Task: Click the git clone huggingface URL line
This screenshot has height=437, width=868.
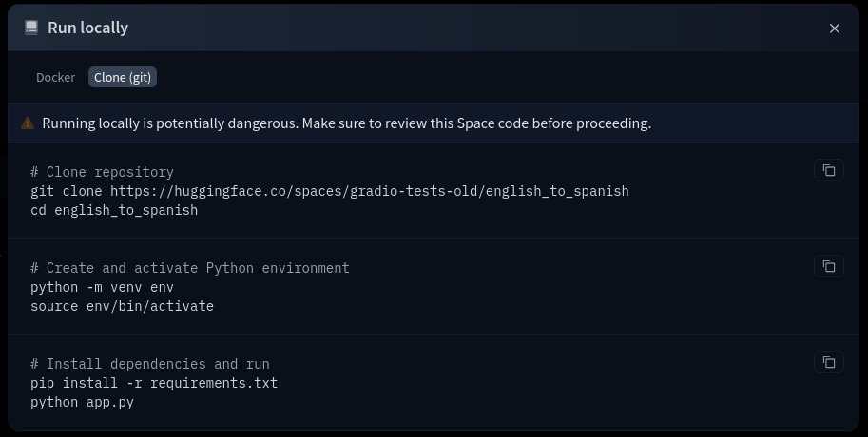Action: [329, 191]
